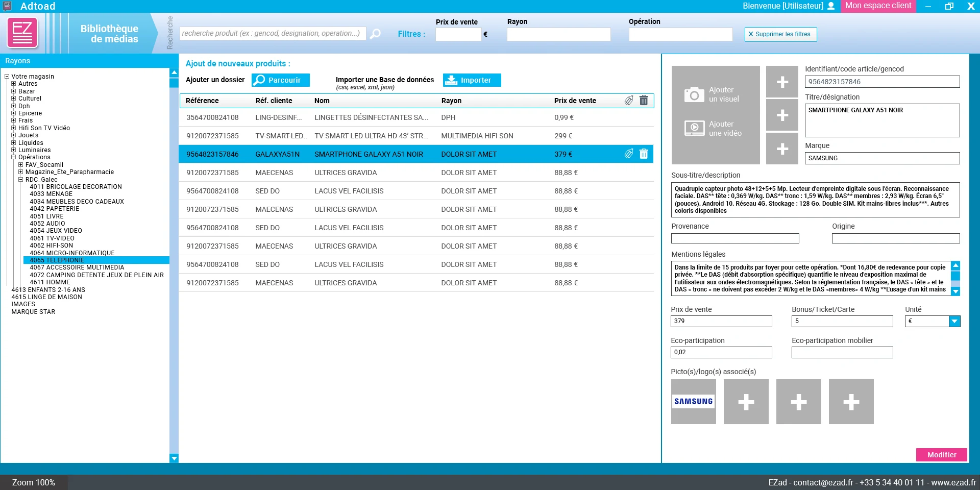
Task: Expand the Hifi Son TV Vidéo node
Action: pyautogui.click(x=14, y=128)
